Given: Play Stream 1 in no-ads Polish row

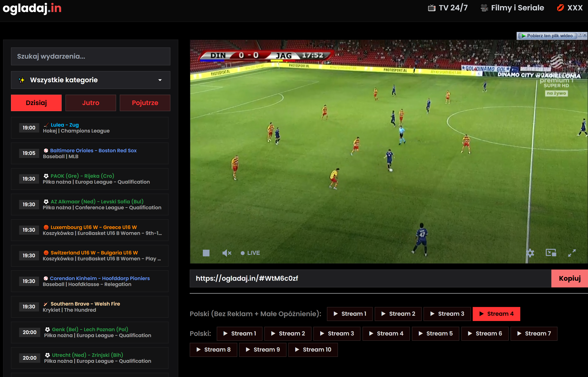Looking at the screenshot, I should click(349, 314).
